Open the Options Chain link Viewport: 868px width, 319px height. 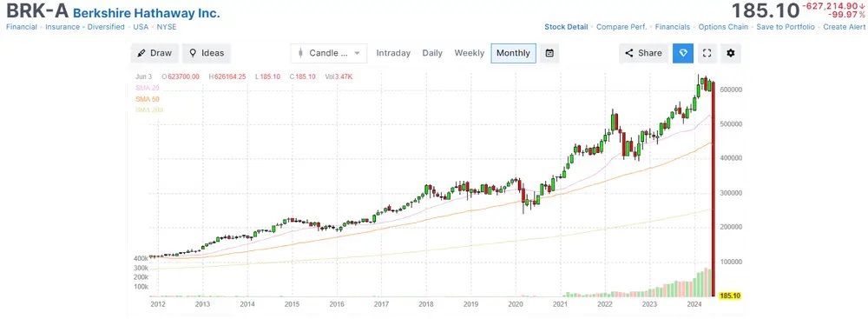723,27
